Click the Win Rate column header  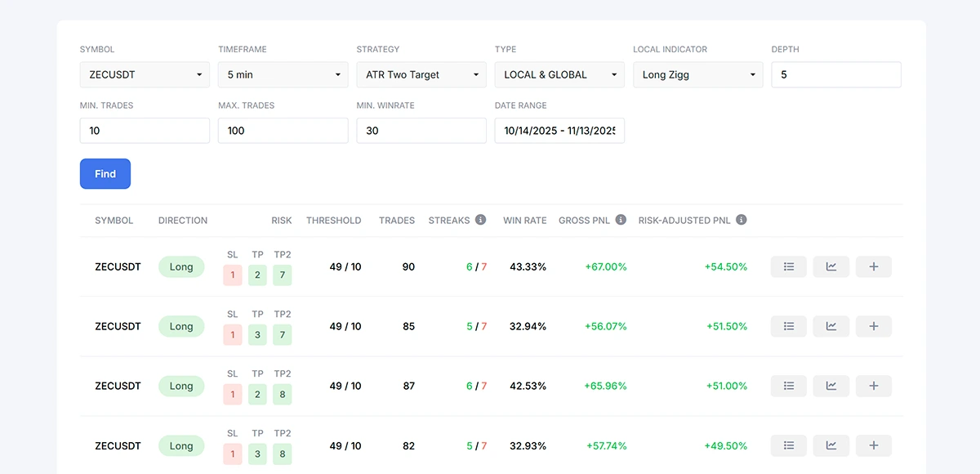[x=525, y=221]
